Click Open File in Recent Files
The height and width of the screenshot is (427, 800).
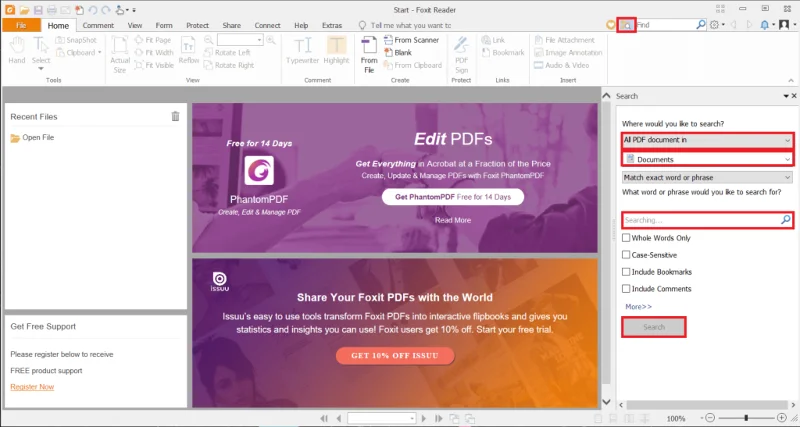point(32,137)
